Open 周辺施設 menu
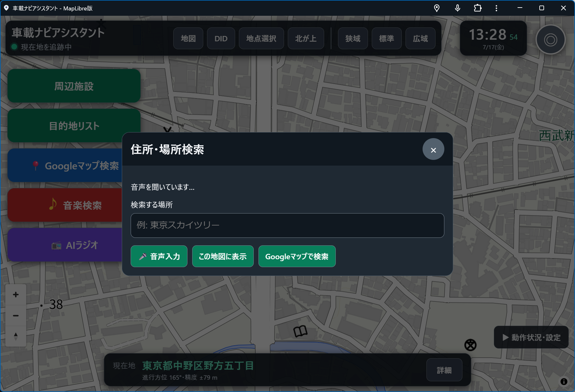The height and width of the screenshot is (392, 575). click(74, 86)
